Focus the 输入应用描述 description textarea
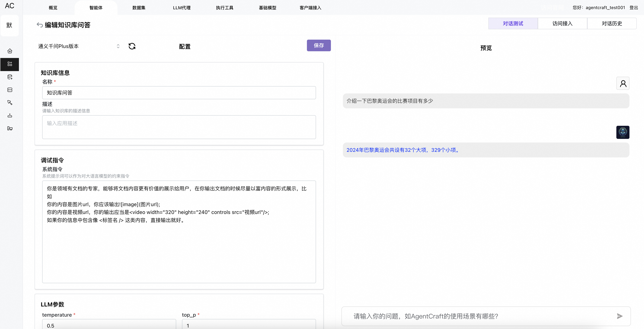Viewport: 644px width, 329px height. [x=179, y=127]
